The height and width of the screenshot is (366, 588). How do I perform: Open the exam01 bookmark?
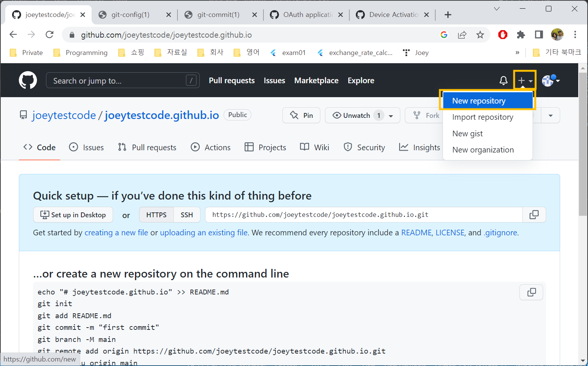[x=288, y=53]
